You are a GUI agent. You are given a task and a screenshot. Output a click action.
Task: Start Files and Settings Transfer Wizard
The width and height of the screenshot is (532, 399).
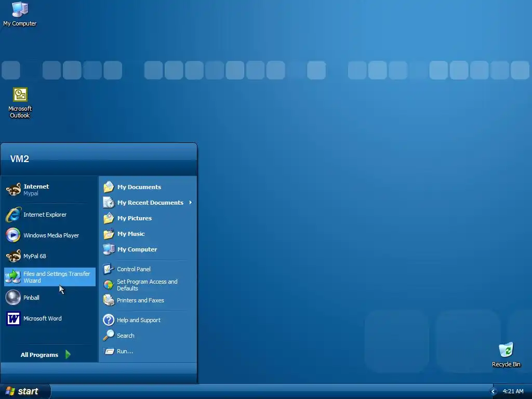(x=49, y=277)
